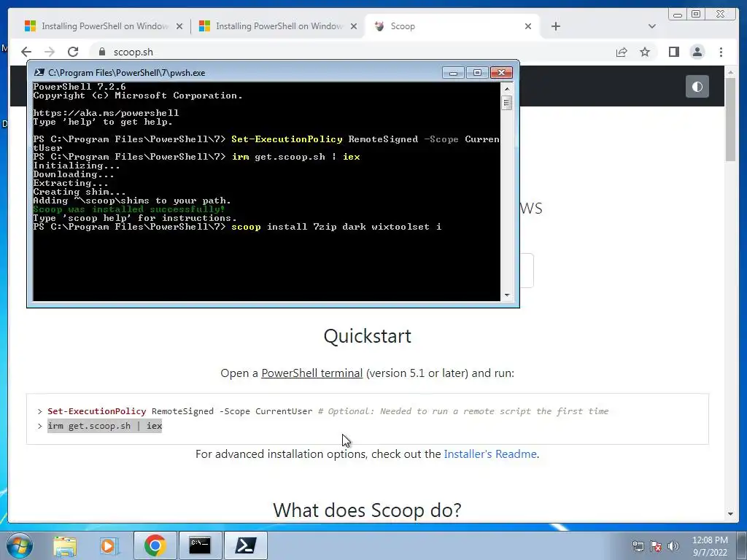Viewport: 747px width, 560px height.
Task: Switch to Chrome in the taskbar
Action: point(155,545)
